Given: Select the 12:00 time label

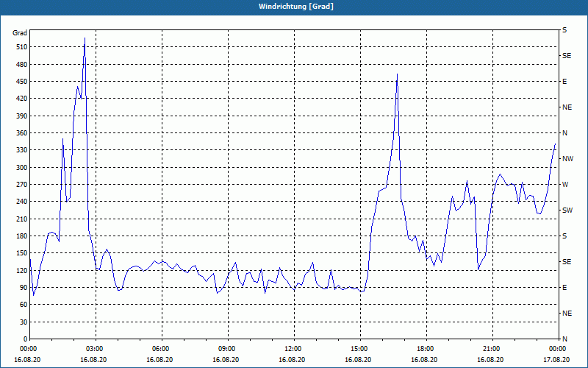Looking at the screenshot, I should coord(294,349).
